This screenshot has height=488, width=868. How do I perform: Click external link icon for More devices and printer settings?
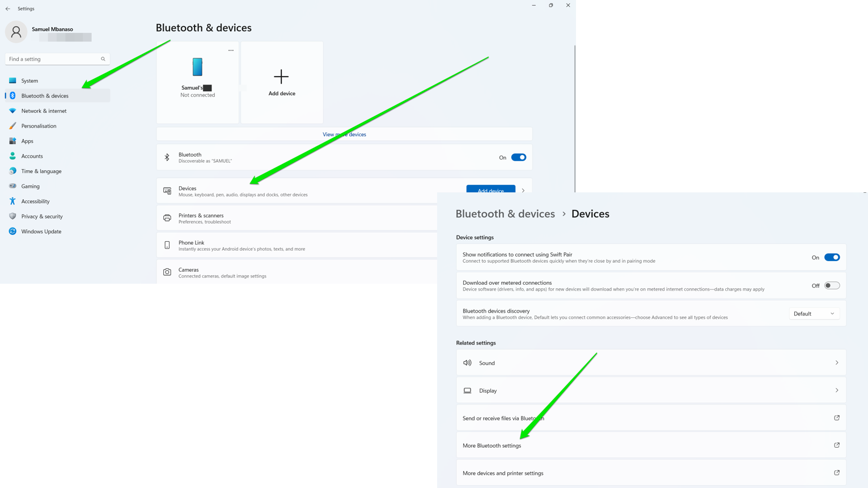[837, 473]
